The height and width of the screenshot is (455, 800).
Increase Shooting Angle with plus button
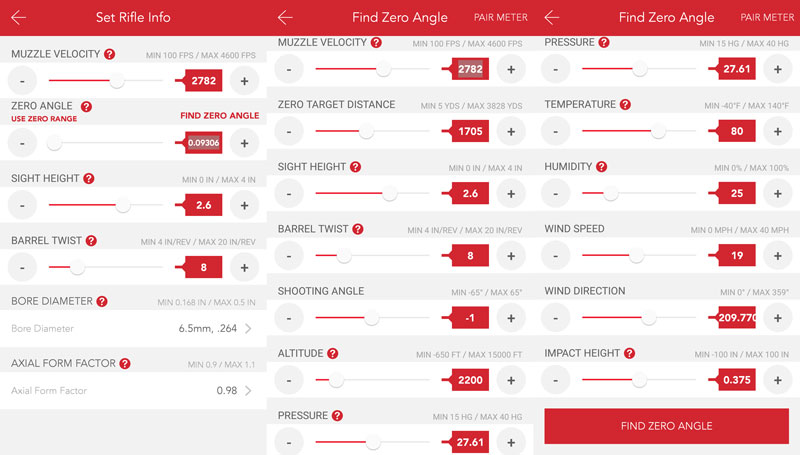pos(511,318)
